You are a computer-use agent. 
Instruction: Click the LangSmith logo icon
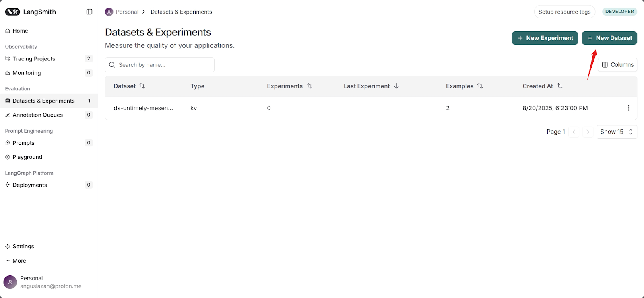[12, 12]
